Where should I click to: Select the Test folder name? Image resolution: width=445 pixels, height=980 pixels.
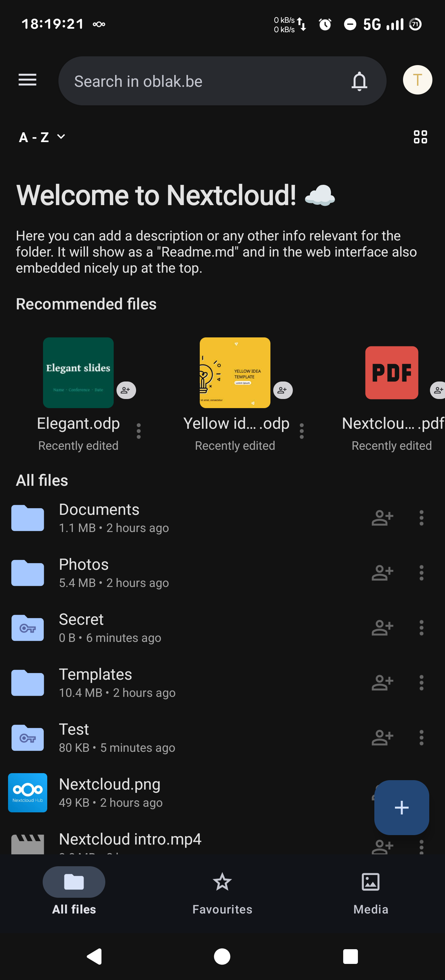(x=74, y=729)
